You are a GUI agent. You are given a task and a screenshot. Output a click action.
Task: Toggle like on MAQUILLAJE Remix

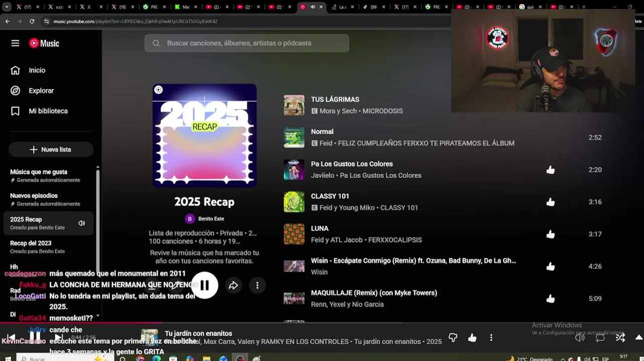[551, 298]
